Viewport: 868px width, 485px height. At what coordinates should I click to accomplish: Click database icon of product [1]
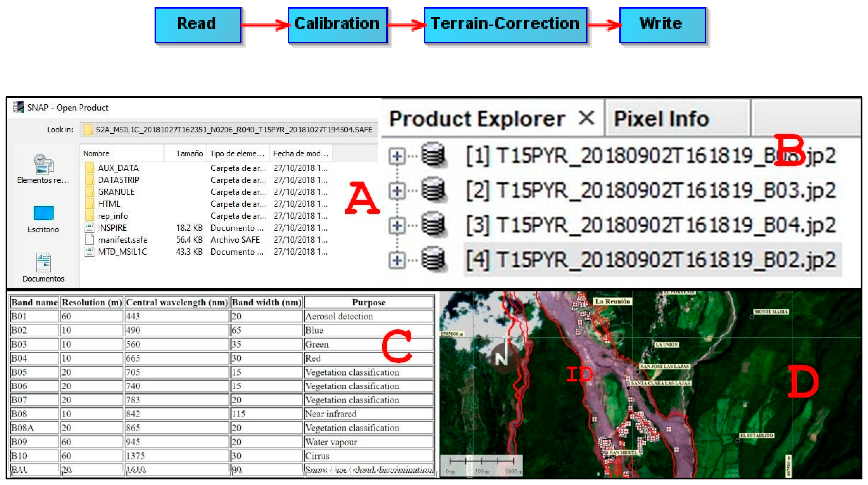434,155
